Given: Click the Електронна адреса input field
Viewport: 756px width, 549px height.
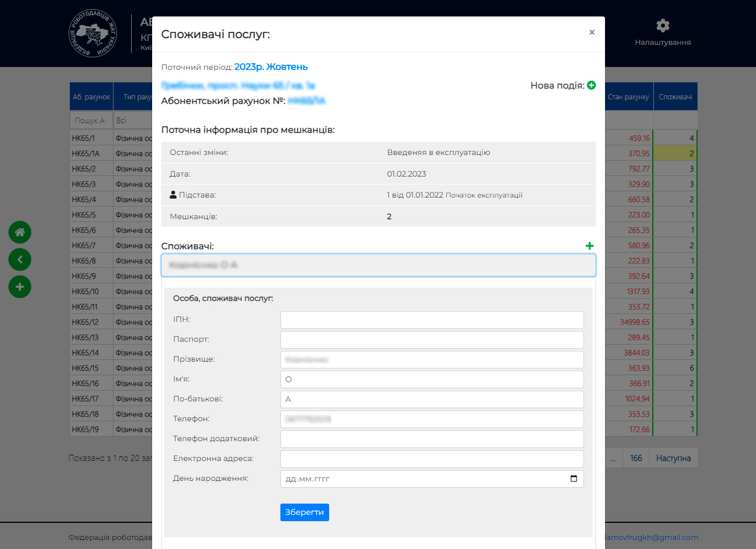Looking at the screenshot, I should point(431,459).
